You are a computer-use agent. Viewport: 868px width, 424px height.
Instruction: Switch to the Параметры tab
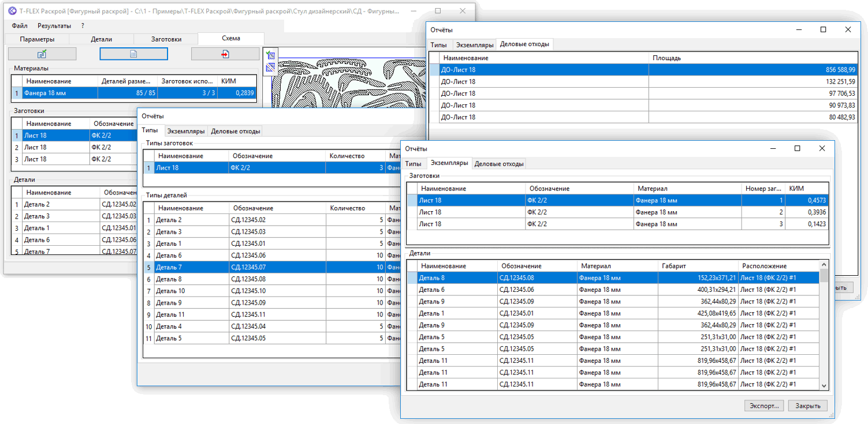click(37, 39)
